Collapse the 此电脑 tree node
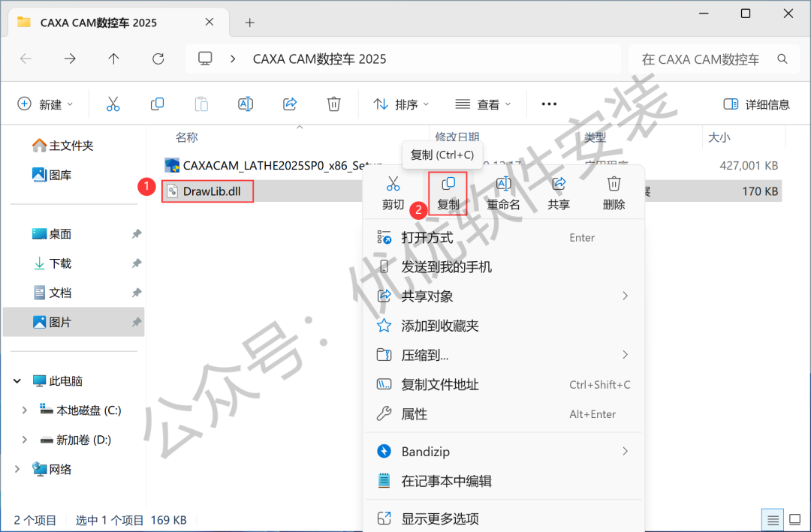The image size is (811, 532). 17,381
